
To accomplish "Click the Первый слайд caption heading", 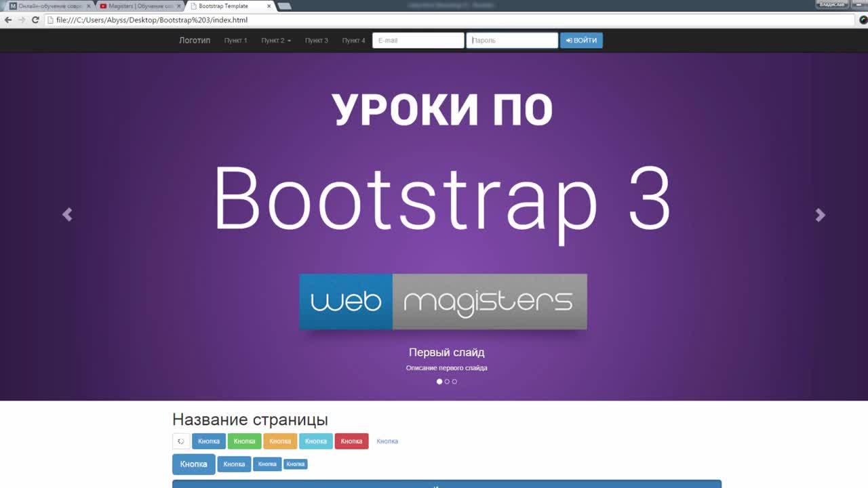I will (x=447, y=352).
